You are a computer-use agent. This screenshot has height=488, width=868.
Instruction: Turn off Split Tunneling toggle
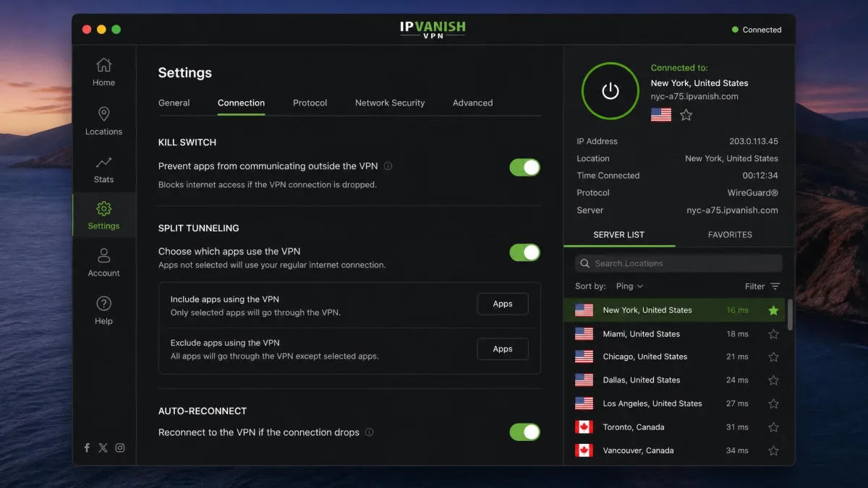524,252
